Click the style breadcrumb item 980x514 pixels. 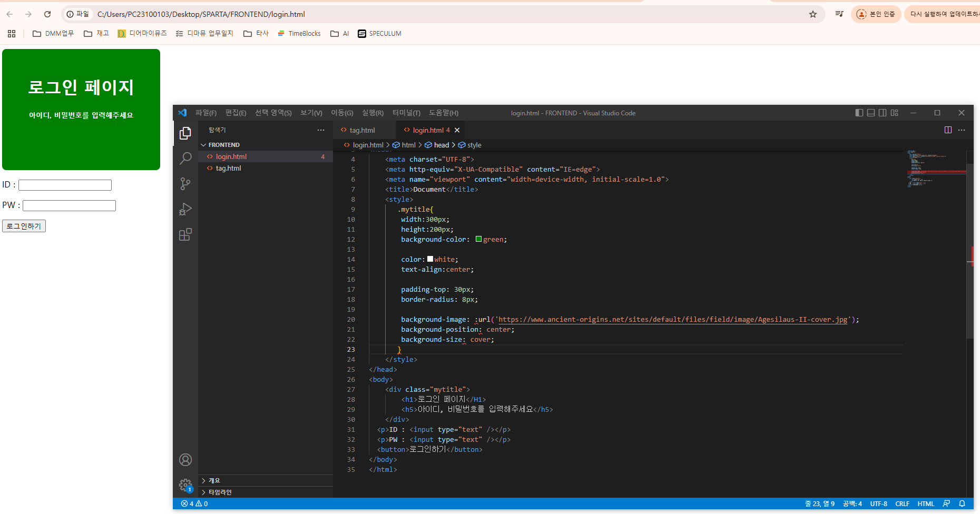coord(470,145)
